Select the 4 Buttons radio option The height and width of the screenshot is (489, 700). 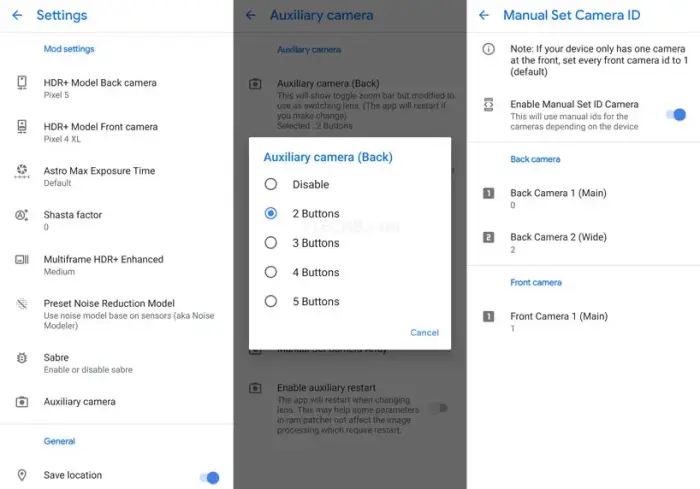click(271, 272)
